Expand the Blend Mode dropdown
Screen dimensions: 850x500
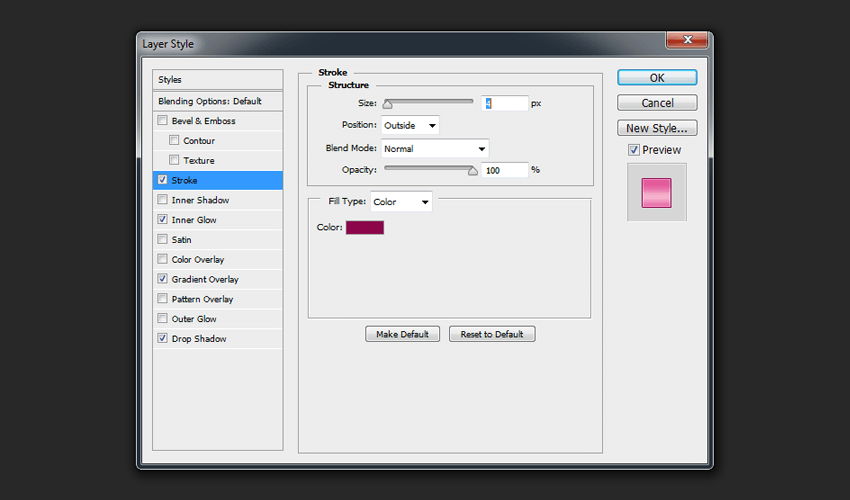434,149
